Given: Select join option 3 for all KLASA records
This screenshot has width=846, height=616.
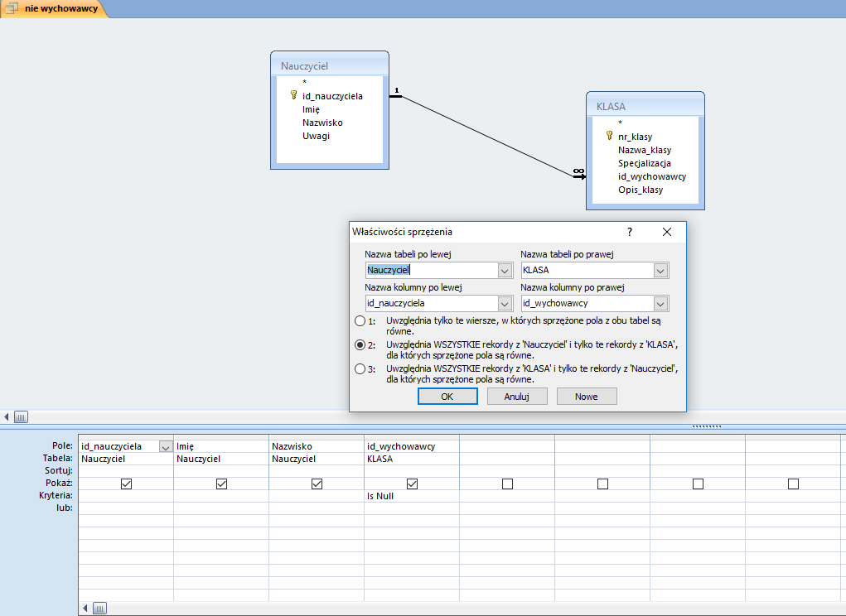Looking at the screenshot, I should (360, 369).
